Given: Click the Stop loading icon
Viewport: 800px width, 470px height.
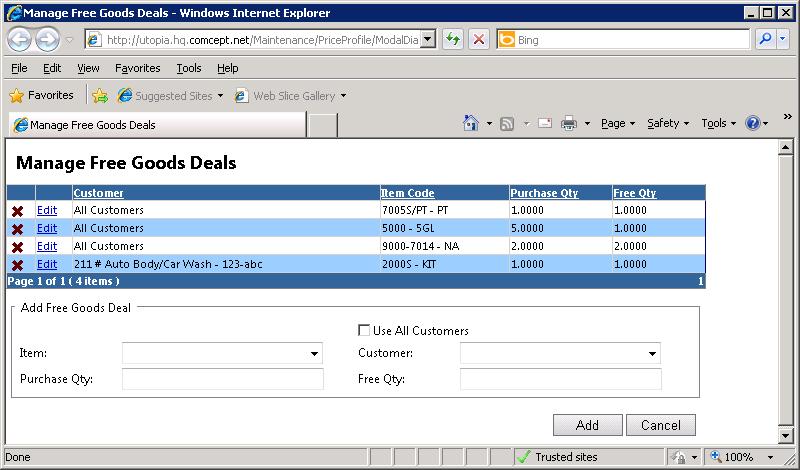Looking at the screenshot, I should (x=479, y=40).
